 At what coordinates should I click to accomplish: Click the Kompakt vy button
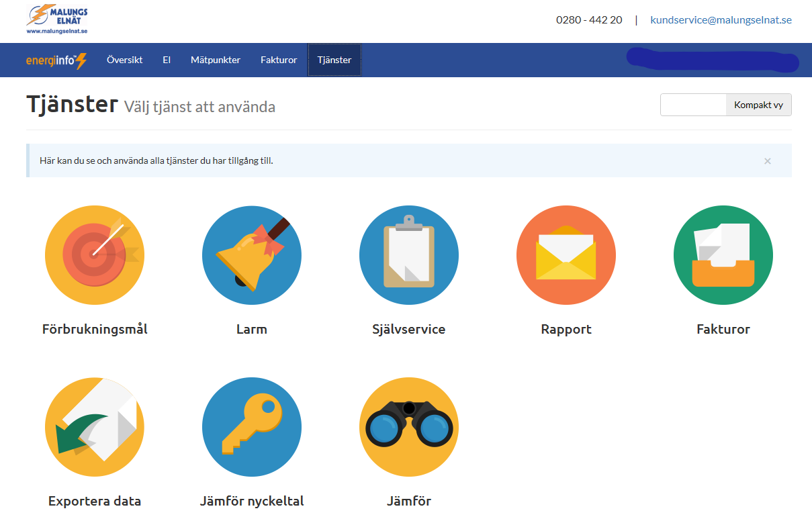point(758,105)
